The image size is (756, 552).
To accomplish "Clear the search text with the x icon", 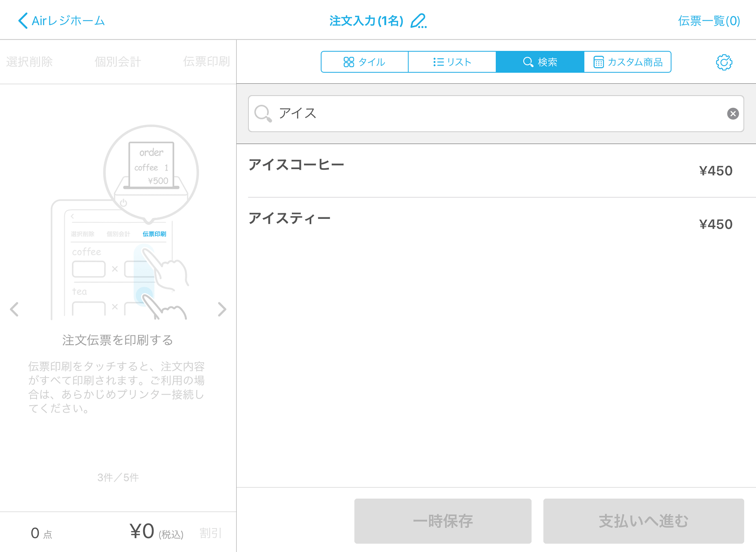I will coord(733,114).
